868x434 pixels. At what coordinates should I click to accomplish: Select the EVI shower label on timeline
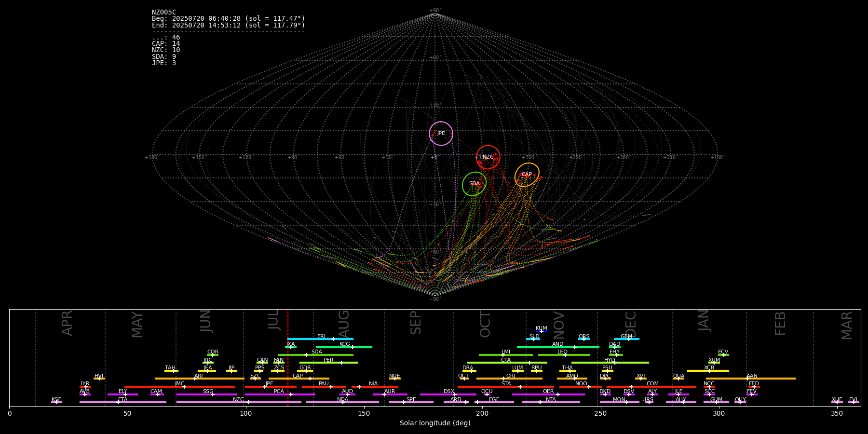click(x=853, y=400)
